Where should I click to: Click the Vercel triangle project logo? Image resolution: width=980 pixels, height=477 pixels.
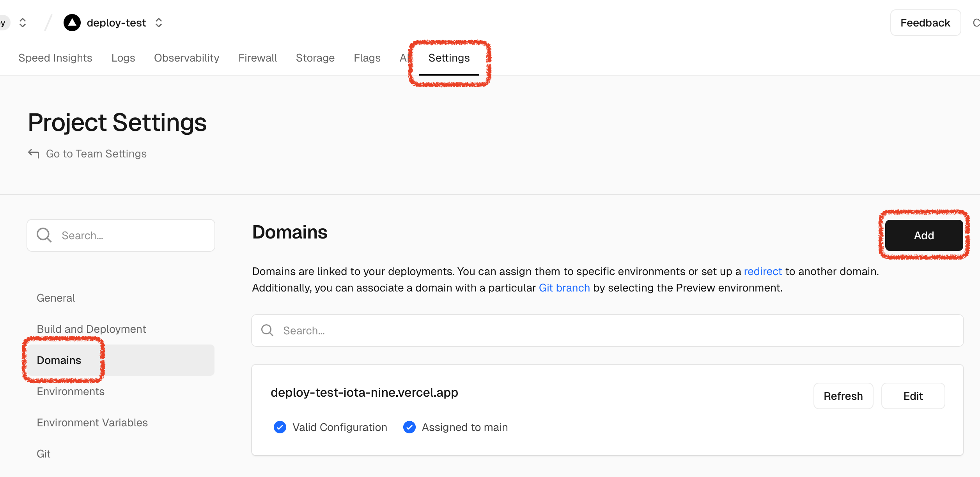click(72, 23)
